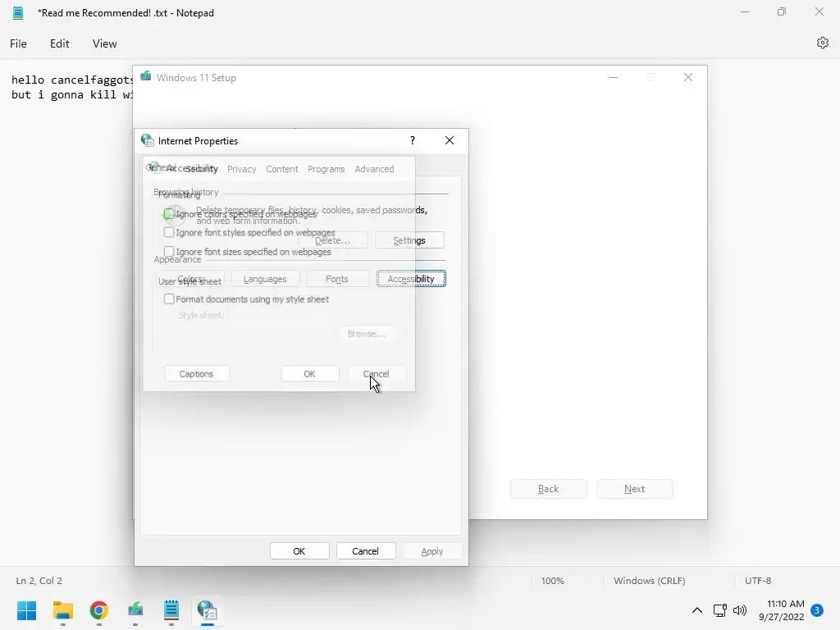The height and width of the screenshot is (630, 840).
Task: Switch to the Programs tab
Action: click(x=326, y=169)
